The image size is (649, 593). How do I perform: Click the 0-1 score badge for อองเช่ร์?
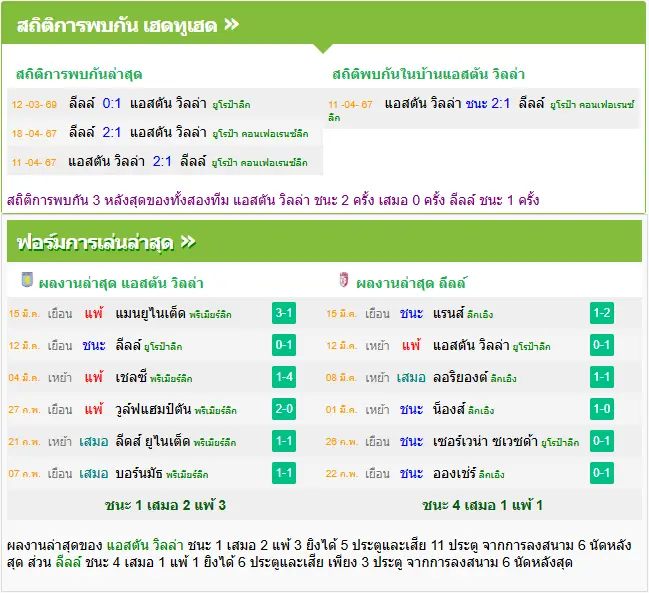[602, 473]
